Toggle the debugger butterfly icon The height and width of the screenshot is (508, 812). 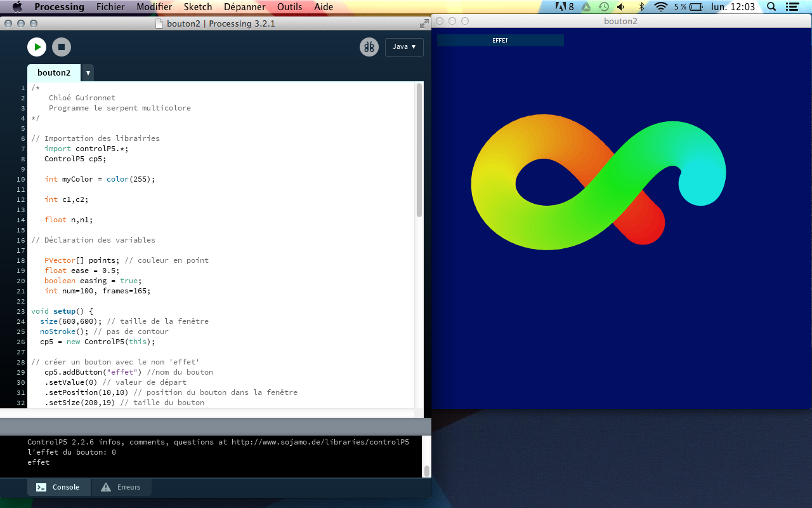[x=369, y=47]
